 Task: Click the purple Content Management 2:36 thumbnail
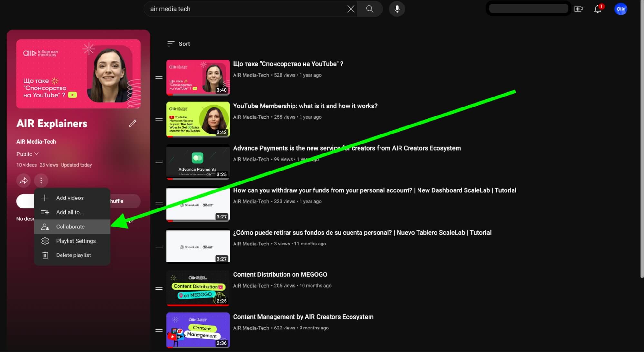[x=198, y=330]
